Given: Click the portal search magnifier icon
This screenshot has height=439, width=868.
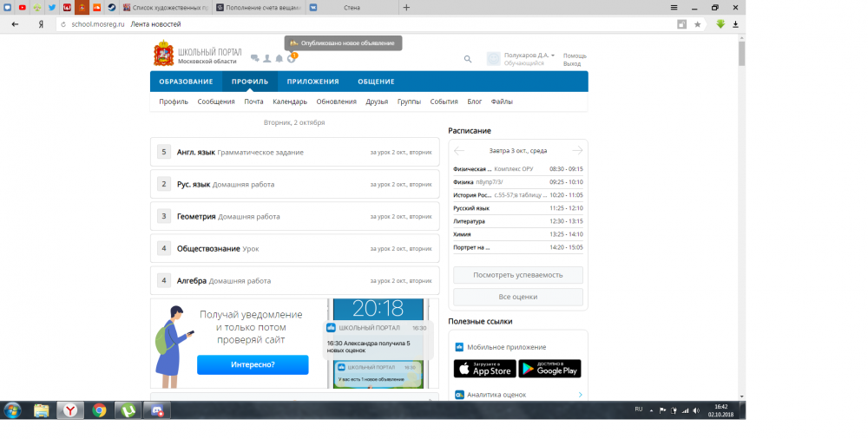Looking at the screenshot, I should [x=468, y=59].
